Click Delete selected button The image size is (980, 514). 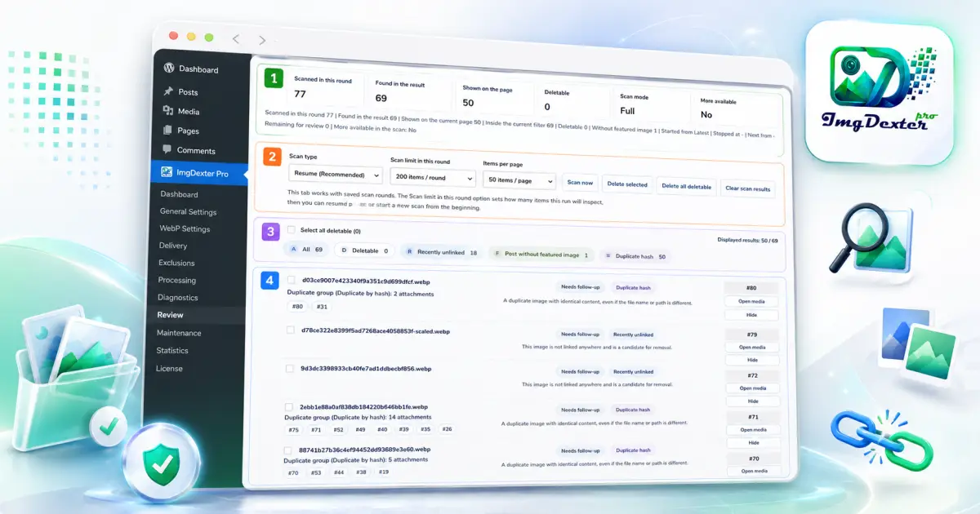point(627,184)
